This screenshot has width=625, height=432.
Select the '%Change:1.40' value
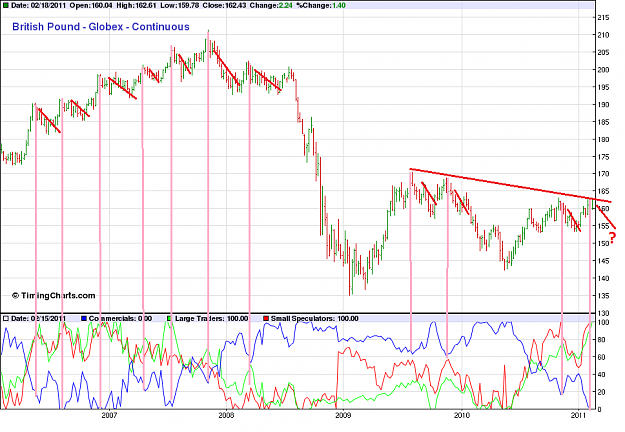(x=321, y=6)
